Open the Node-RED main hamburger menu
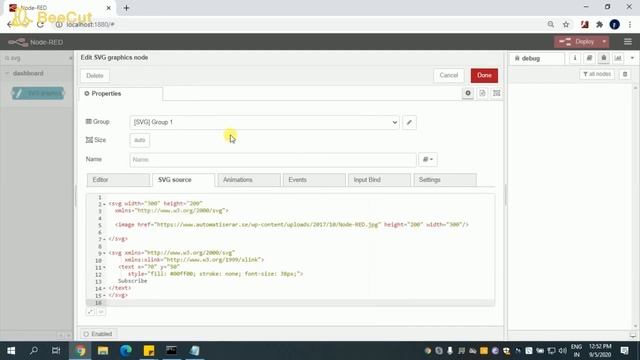This screenshot has height=360, width=640. 628,42
